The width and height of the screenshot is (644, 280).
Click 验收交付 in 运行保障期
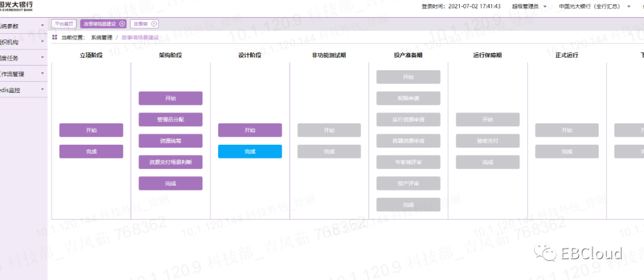click(488, 141)
